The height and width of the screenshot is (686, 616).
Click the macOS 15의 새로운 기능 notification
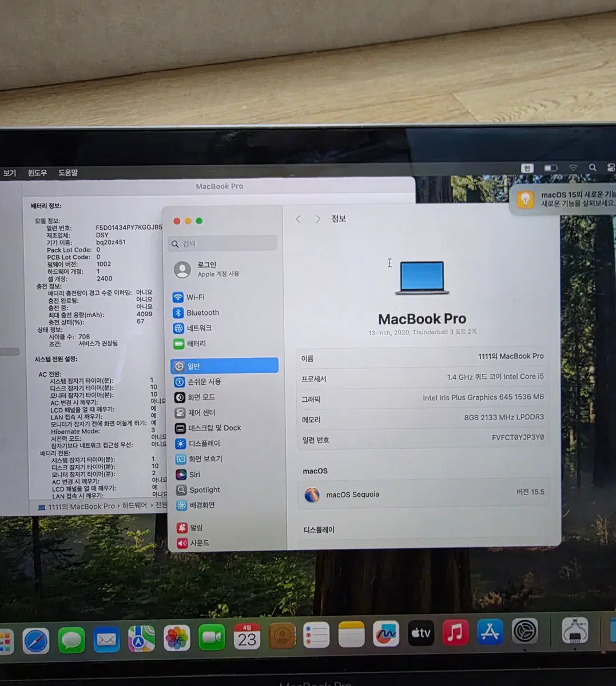563,199
